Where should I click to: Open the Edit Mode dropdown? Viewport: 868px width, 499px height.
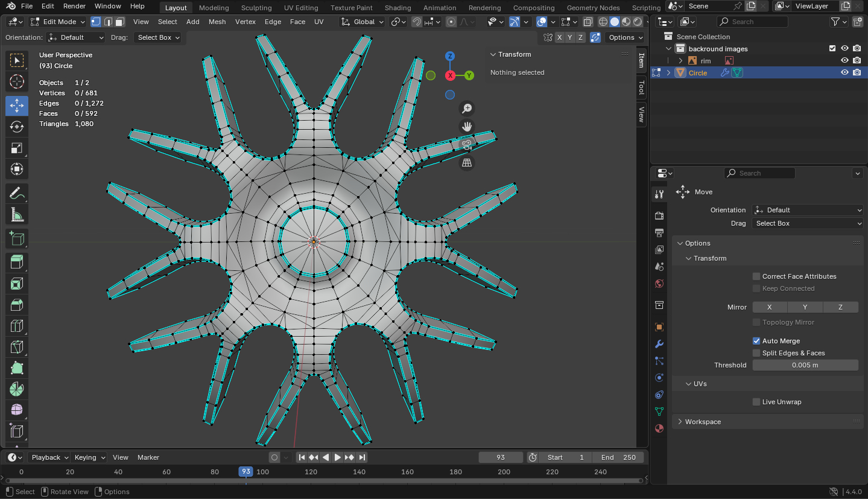point(59,22)
